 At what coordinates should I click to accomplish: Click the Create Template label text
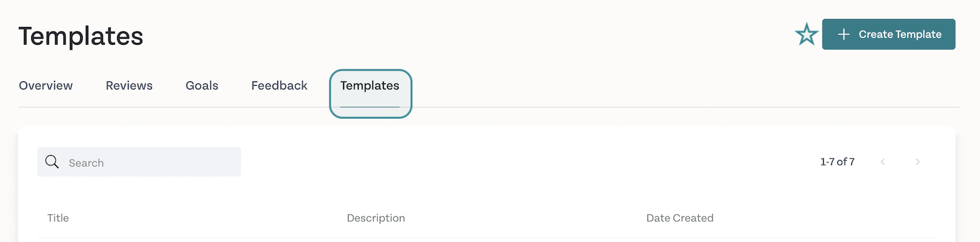click(900, 34)
